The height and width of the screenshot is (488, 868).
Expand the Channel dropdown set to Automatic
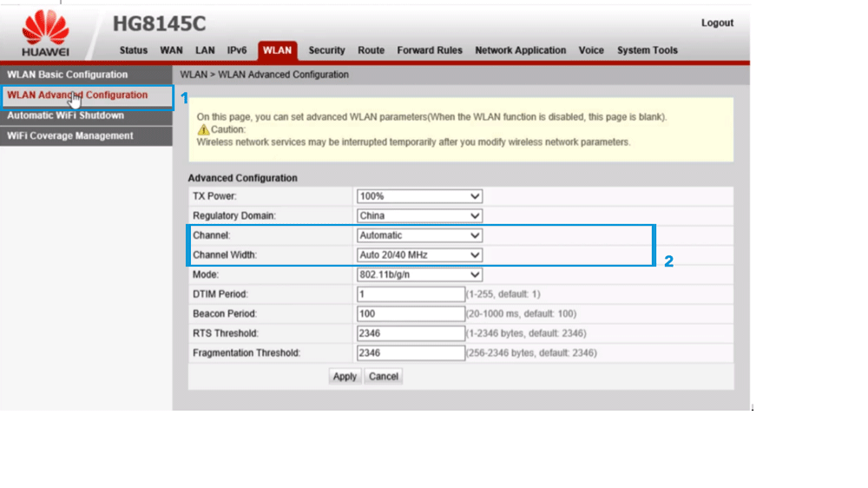pyautogui.click(x=419, y=235)
